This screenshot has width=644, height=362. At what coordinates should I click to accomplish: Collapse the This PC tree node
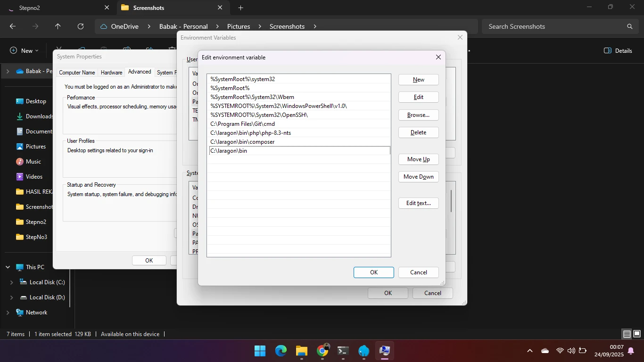tap(8, 267)
